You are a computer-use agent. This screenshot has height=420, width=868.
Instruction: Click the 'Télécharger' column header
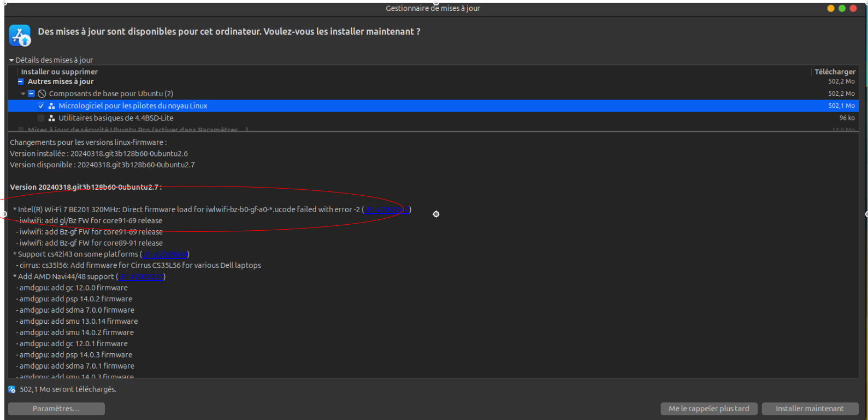(835, 72)
